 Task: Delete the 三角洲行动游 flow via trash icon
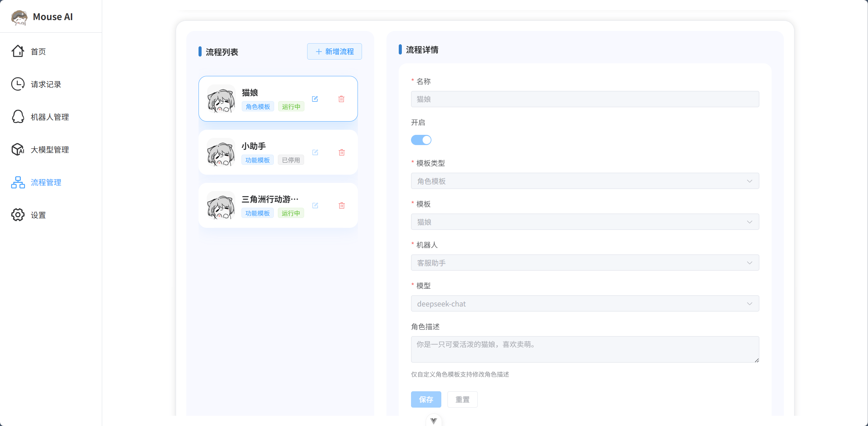(x=342, y=205)
